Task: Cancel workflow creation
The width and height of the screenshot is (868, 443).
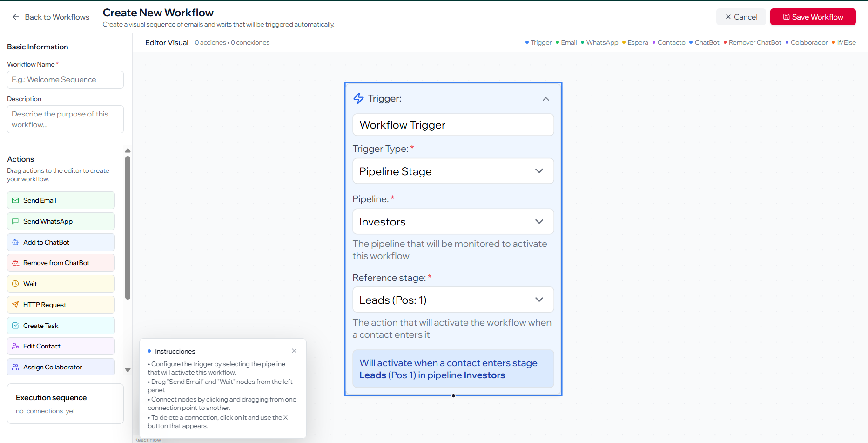Action: click(741, 17)
